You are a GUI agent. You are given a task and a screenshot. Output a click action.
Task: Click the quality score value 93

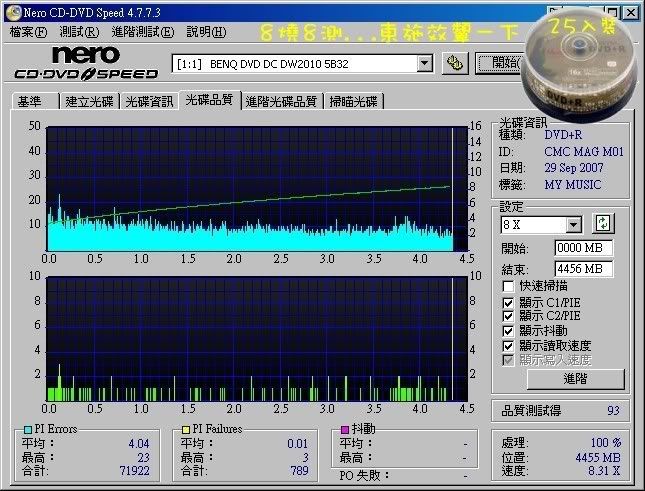click(613, 410)
